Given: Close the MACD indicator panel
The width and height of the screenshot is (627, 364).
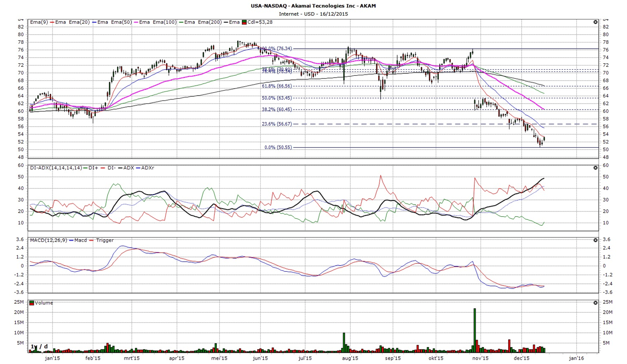Looking at the screenshot, I should point(594,240).
